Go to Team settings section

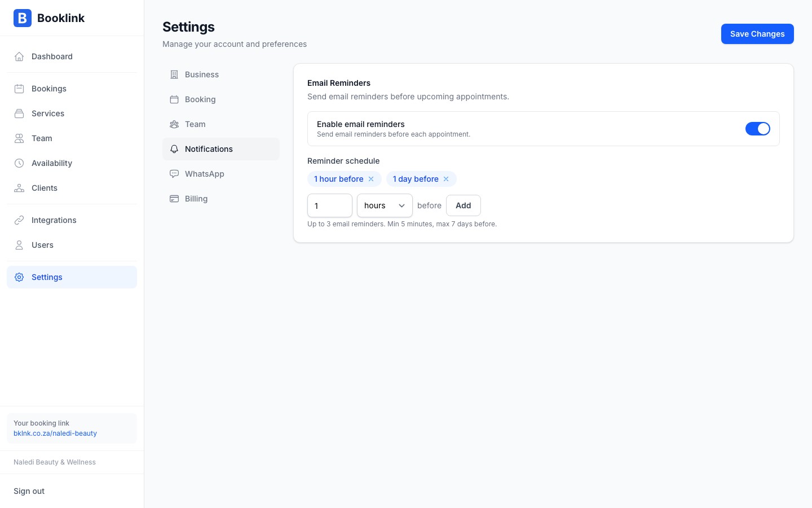[x=195, y=124]
